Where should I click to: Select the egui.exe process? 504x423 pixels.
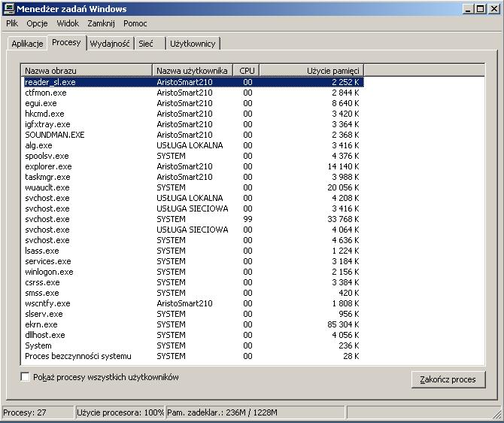click(x=194, y=103)
